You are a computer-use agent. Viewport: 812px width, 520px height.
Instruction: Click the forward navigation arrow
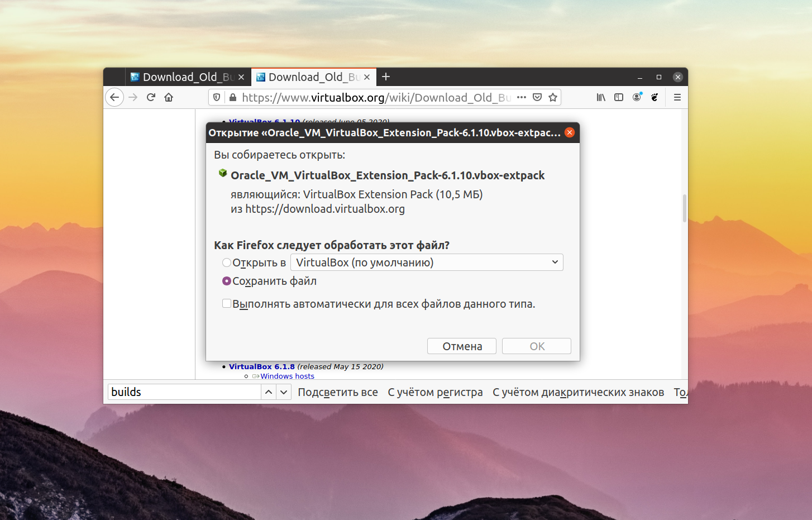pos(133,97)
